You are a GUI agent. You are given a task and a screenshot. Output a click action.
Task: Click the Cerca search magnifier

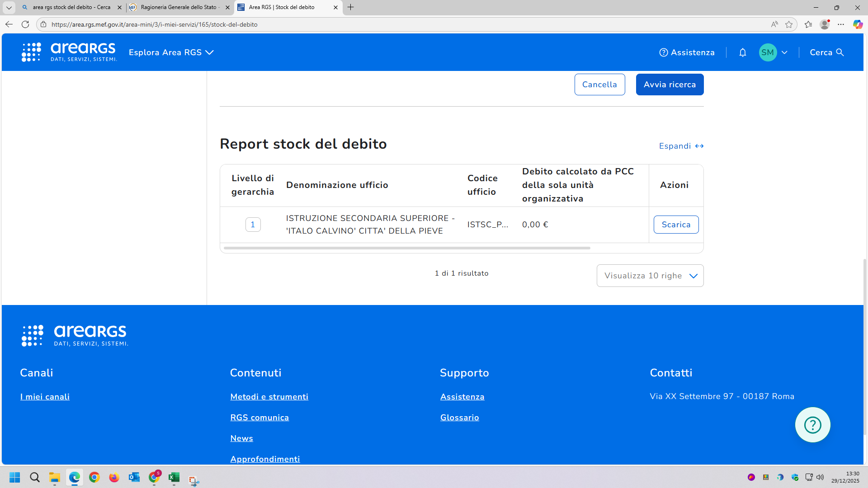(x=840, y=52)
